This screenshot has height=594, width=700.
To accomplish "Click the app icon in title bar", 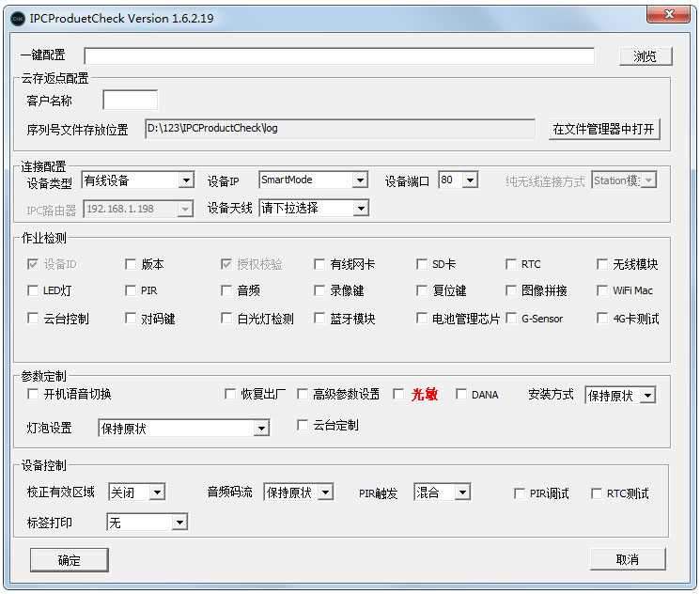I will pyautogui.click(x=17, y=18).
